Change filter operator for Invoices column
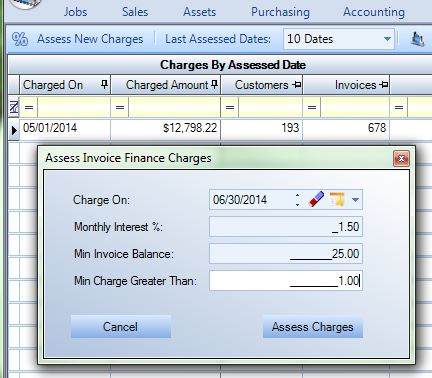This screenshot has width=432, height=378. 312,107
